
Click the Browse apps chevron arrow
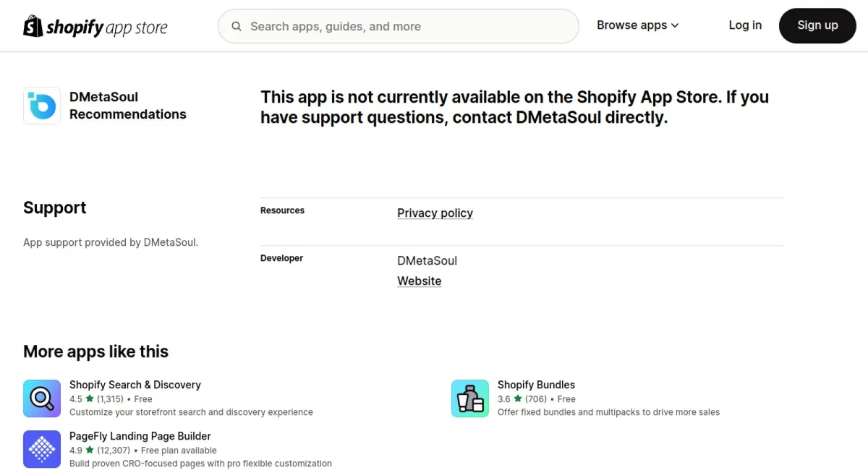click(675, 25)
